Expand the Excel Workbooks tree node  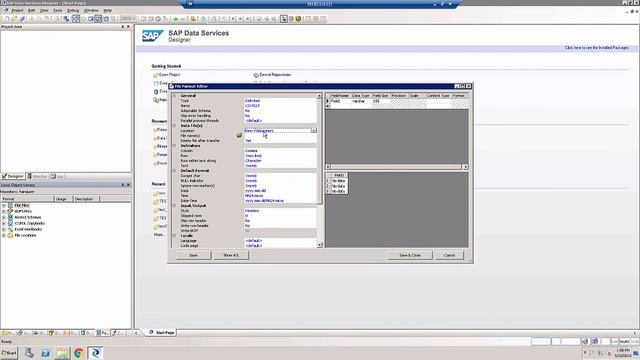(x=4, y=229)
